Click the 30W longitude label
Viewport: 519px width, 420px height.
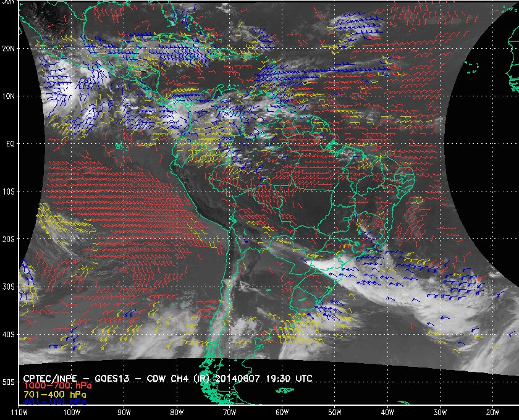click(440, 413)
